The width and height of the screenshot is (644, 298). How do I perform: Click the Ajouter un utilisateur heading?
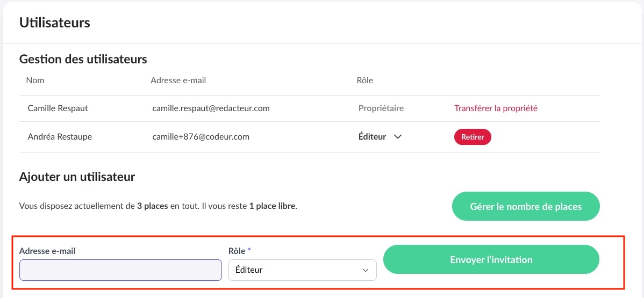coord(77,177)
